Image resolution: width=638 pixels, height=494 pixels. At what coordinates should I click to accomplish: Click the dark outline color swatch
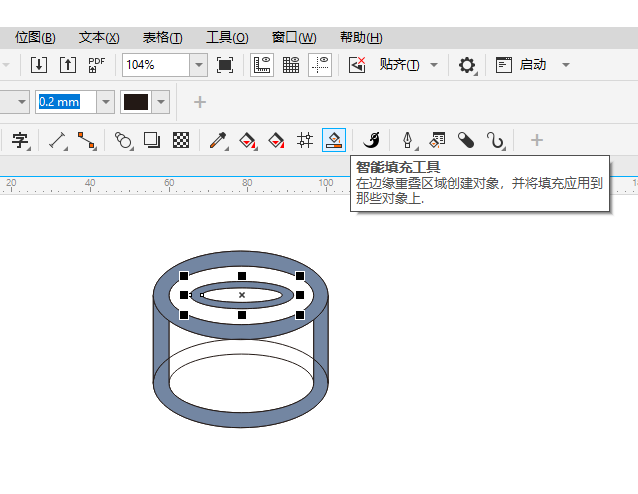[135, 102]
